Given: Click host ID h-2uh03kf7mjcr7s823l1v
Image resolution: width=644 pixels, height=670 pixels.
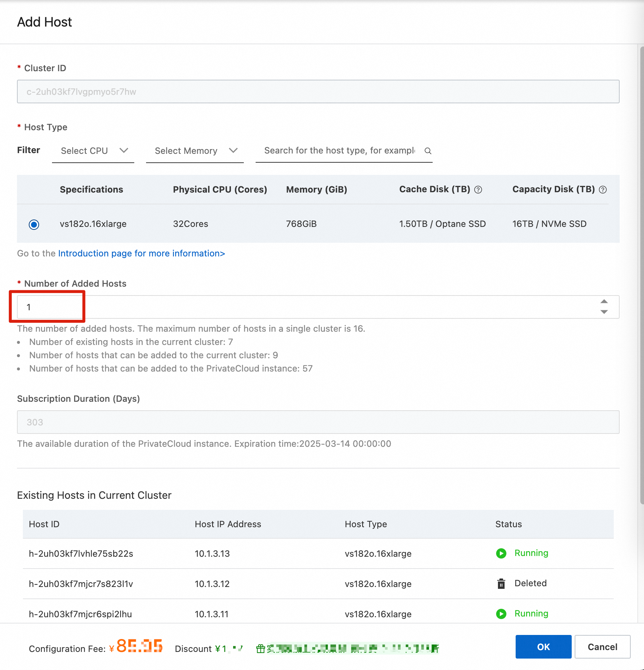Looking at the screenshot, I should pyautogui.click(x=81, y=584).
